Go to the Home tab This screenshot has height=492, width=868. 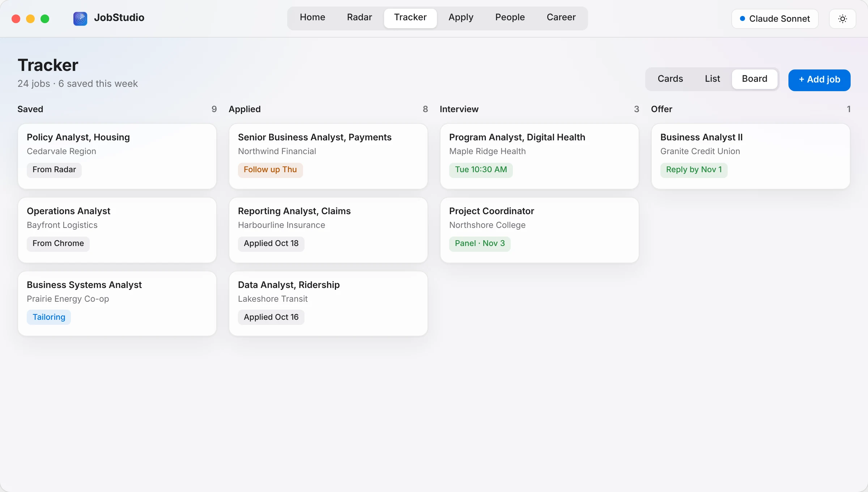(312, 17)
